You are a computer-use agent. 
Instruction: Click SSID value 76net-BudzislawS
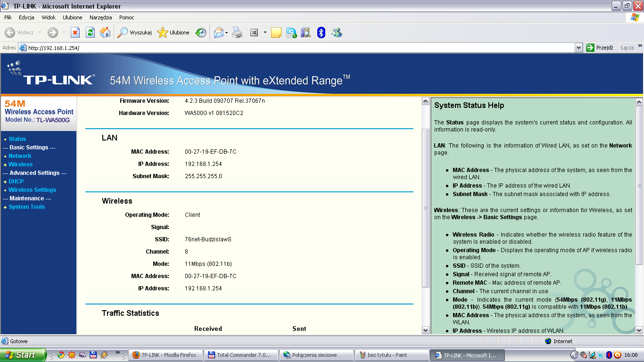(208, 239)
